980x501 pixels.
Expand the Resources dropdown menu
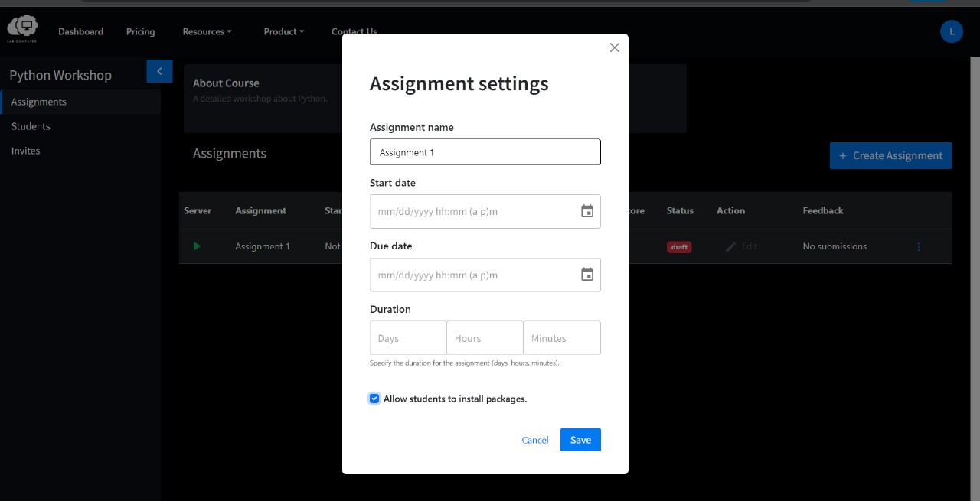click(x=207, y=31)
